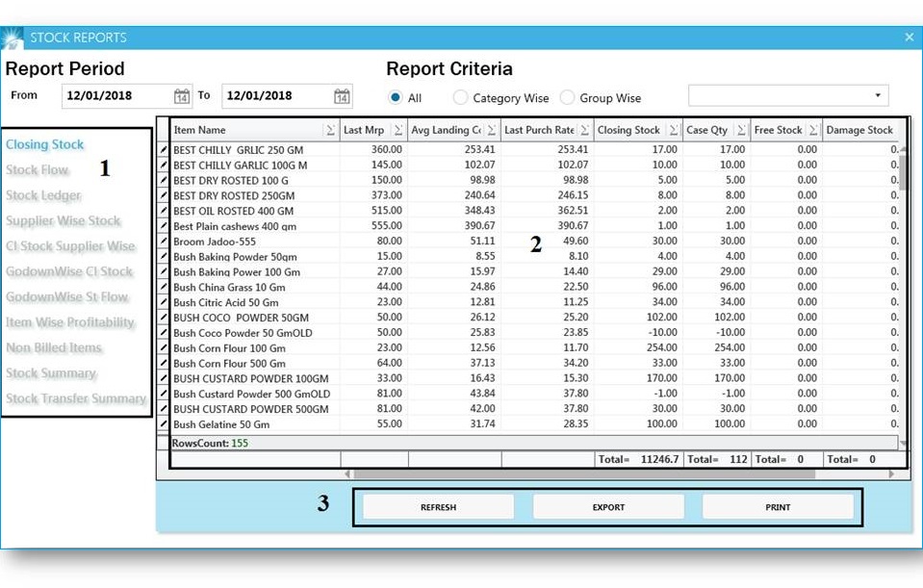Screen dimensions: 923x588
Task: Open the Stock Transfer Summary report
Action: [76, 398]
